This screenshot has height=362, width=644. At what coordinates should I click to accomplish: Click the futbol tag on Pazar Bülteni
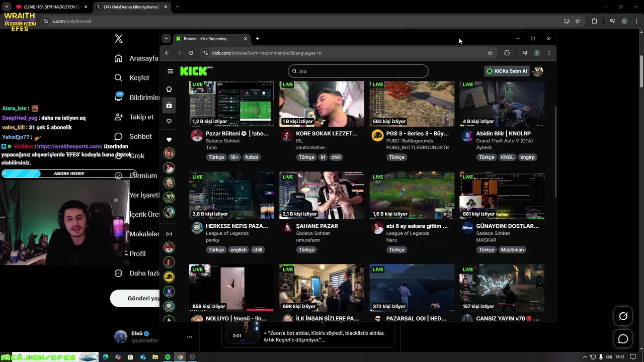252,157
